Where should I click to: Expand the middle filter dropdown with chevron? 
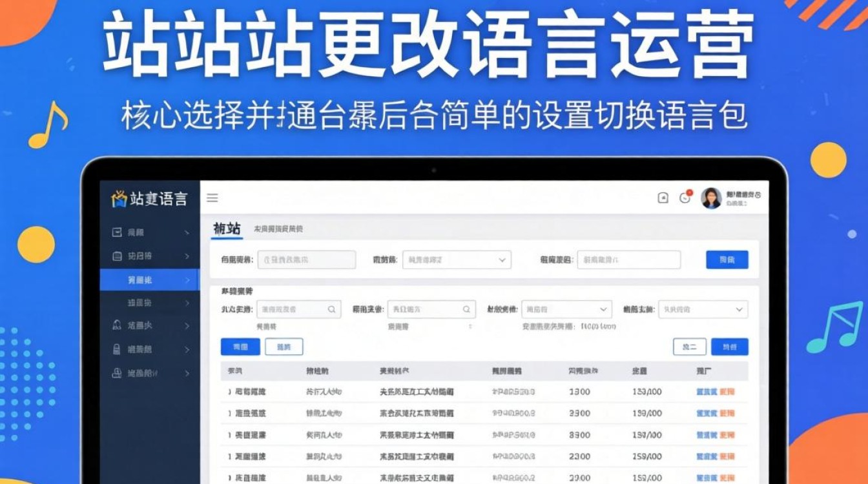click(566, 309)
